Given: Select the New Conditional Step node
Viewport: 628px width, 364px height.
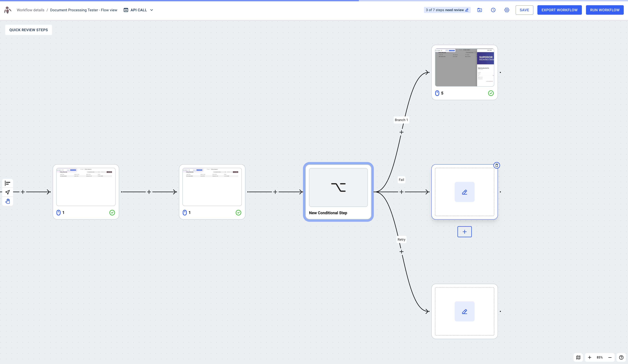Looking at the screenshot, I should 338,192.
